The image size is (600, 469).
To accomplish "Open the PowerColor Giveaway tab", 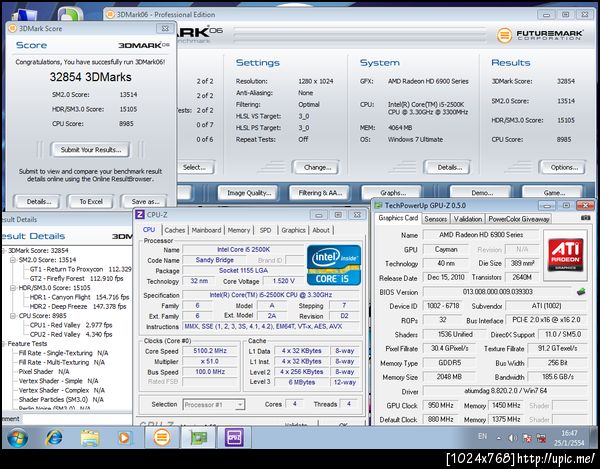I will [x=518, y=219].
